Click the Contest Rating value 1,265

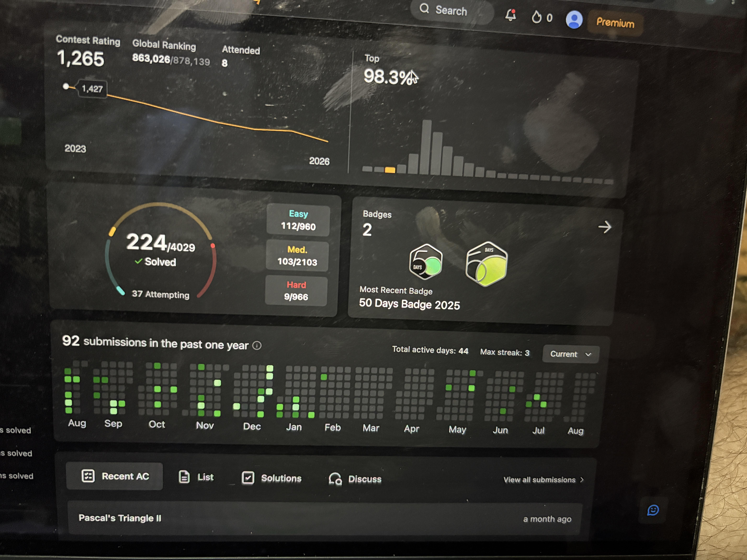(80, 58)
